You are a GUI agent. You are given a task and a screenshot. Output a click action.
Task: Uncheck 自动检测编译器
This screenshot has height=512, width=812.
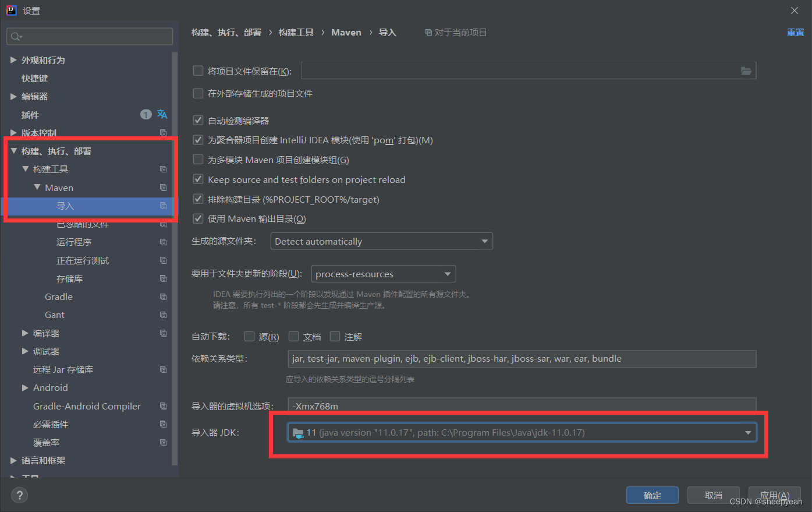point(197,121)
